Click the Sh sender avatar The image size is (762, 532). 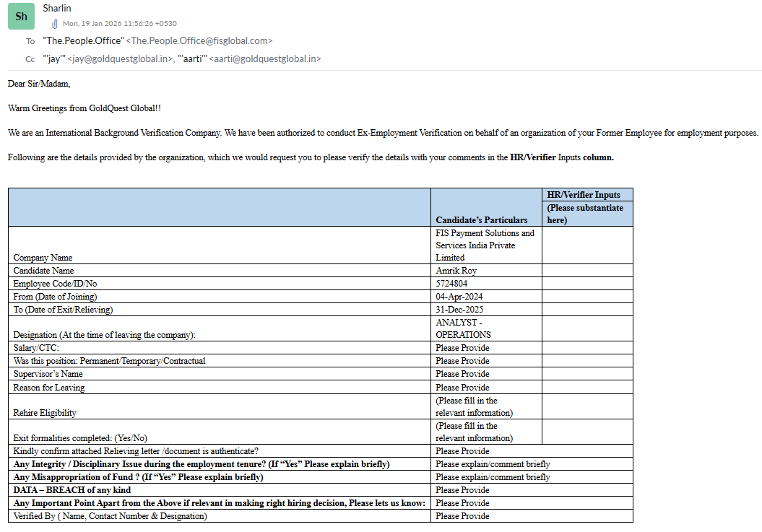tap(21, 16)
